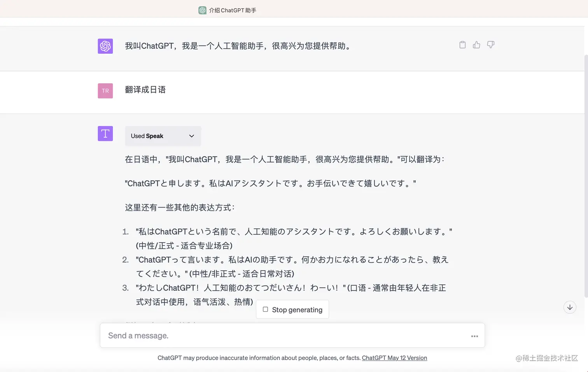Viewport: 588px width, 372px height.
Task: Click list item 2 ChatGPTって言います
Action: tap(292, 267)
